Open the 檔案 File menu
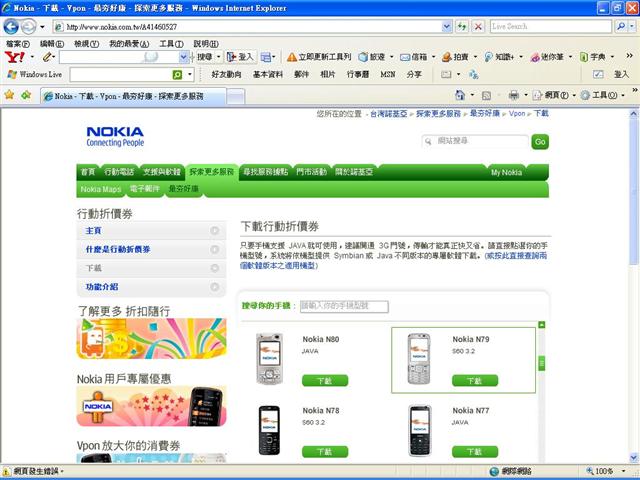640x480 pixels. tap(18, 44)
